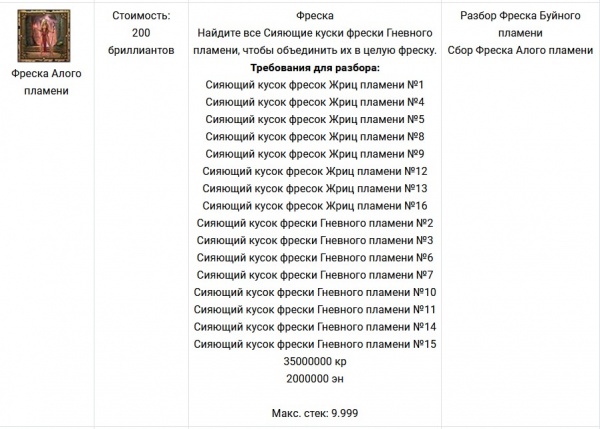Click the Требования для разбора heading
This screenshot has width=600, height=429.
coord(315,68)
